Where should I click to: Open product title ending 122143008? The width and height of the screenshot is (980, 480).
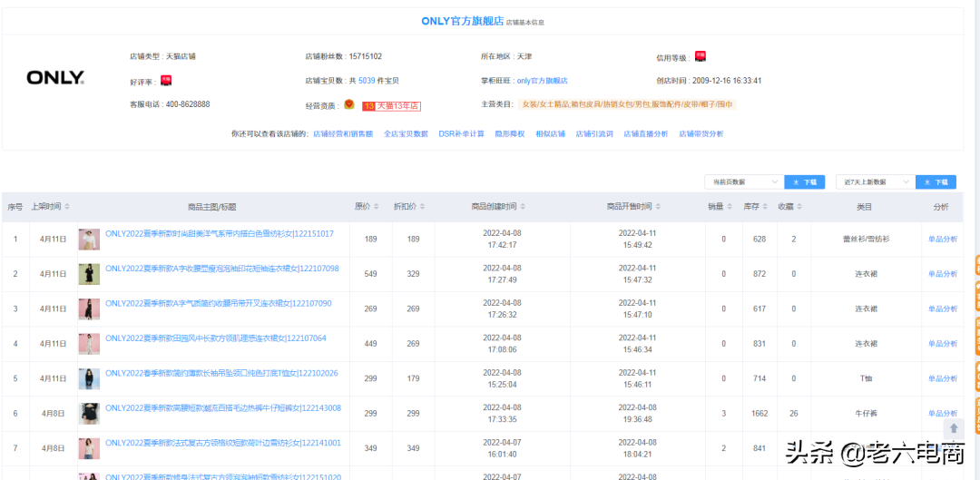223,408
